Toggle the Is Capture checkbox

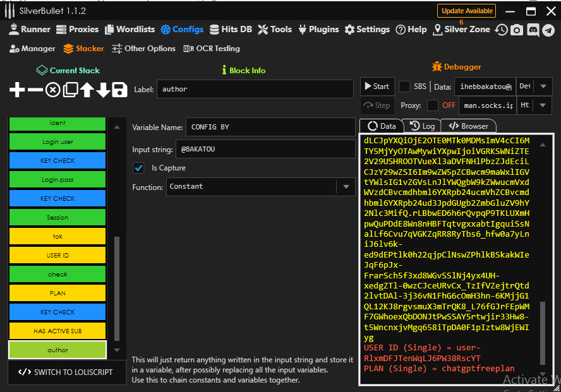(x=138, y=168)
